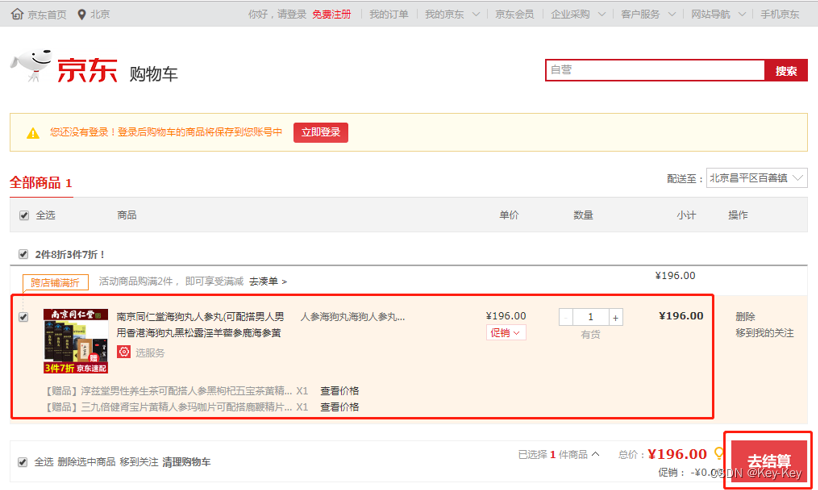
Task: Click the 北京 location pin icon
Action: click(81, 14)
